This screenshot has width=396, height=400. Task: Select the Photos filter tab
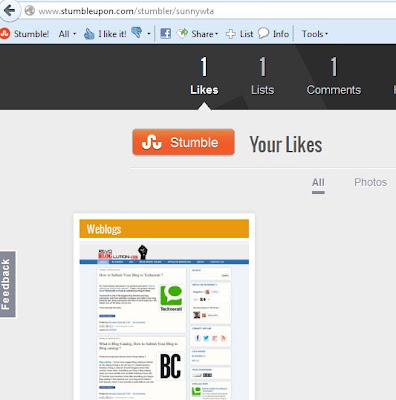point(370,182)
